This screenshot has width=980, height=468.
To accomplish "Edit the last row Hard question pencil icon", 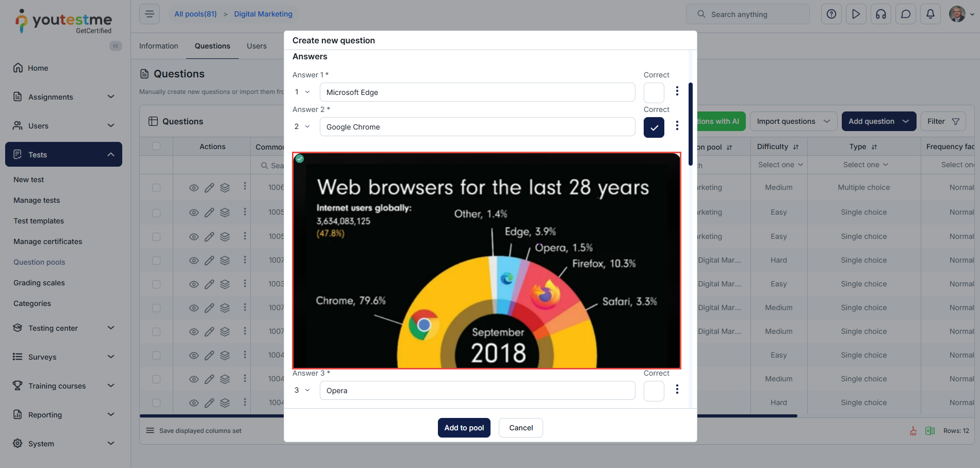I will coord(209,403).
